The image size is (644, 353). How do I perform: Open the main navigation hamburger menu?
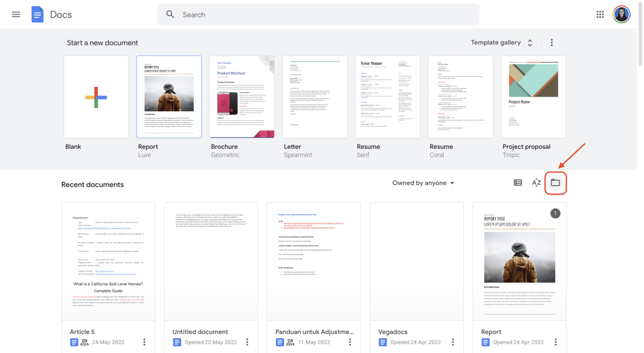(16, 14)
